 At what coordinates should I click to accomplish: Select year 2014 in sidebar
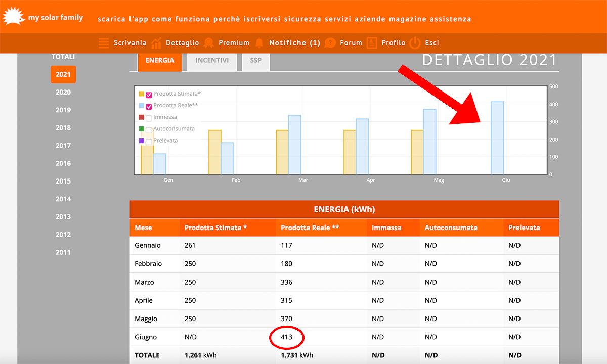[x=63, y=199]
